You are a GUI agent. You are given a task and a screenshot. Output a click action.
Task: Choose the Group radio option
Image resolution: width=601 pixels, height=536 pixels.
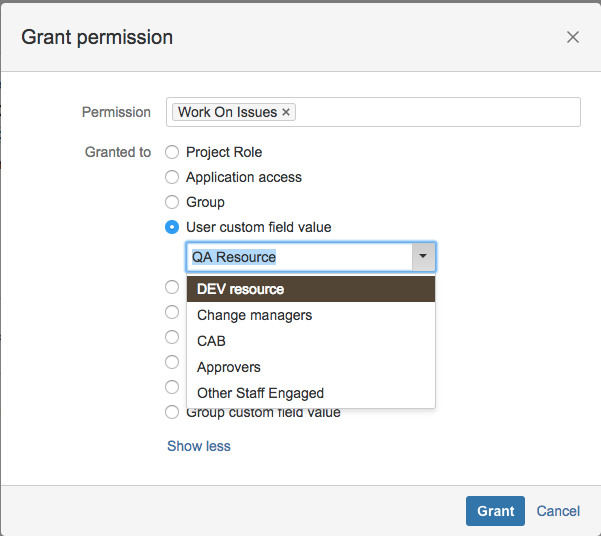point(172,202)
